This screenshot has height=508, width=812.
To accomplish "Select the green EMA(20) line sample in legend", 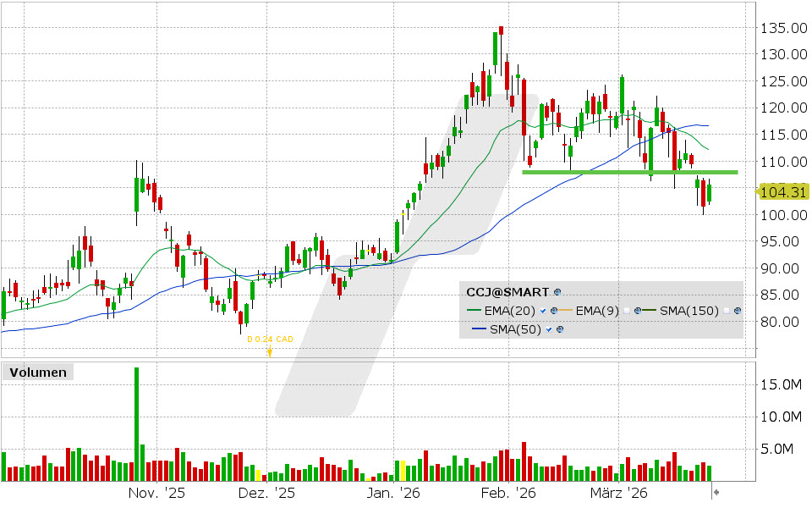I will click(474, 310).
